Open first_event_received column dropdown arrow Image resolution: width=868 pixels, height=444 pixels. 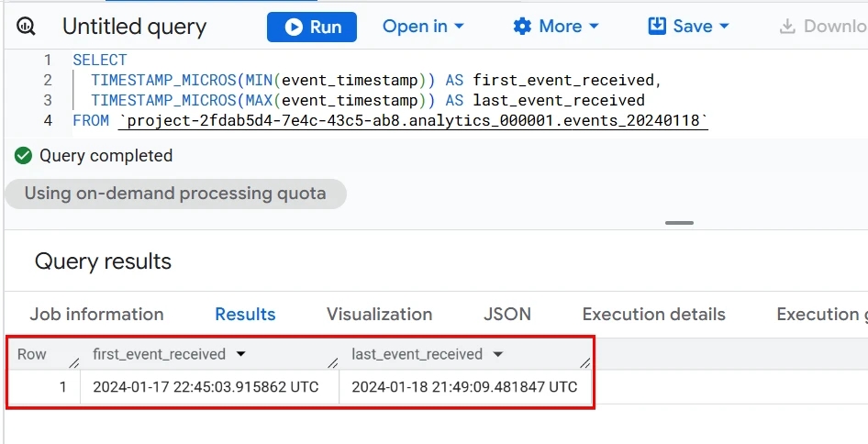(x=240, y=354)
